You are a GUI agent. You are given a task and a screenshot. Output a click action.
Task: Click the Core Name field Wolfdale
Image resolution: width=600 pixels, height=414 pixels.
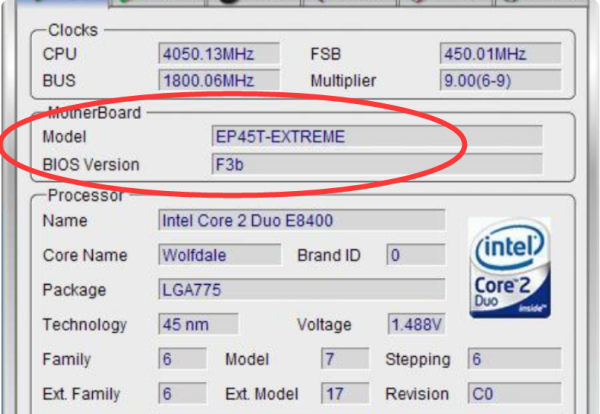coord(220,255)
